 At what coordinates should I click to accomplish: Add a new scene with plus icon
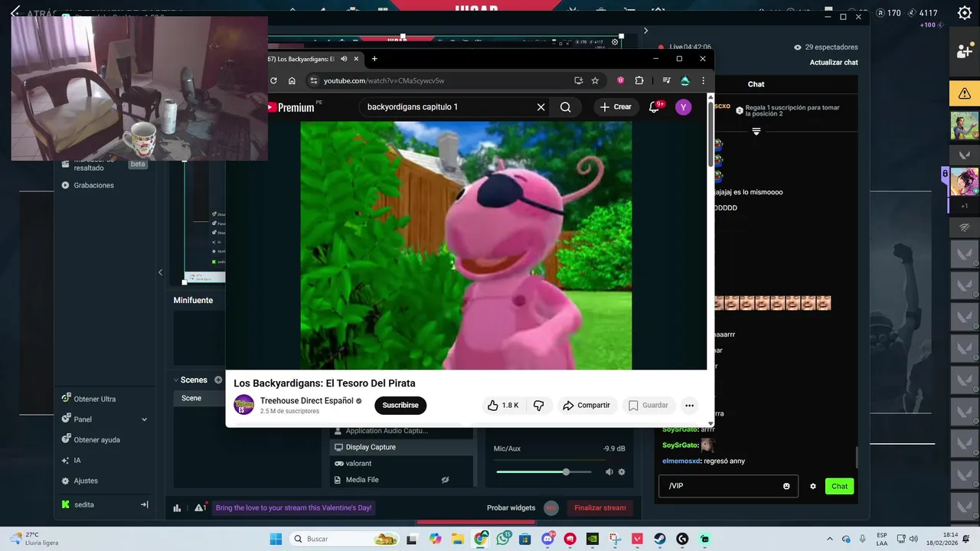[218, 380]
